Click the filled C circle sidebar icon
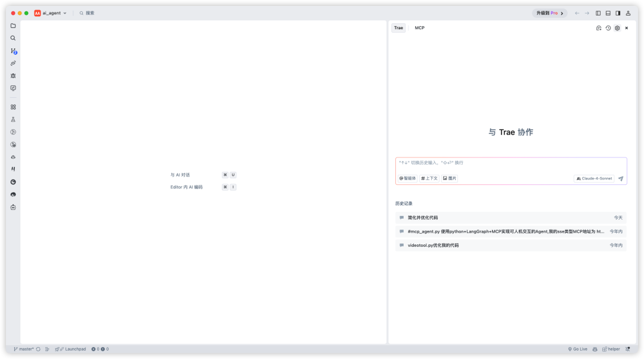Viewport: 644px width, 359px height. click(x=13, y=182)
